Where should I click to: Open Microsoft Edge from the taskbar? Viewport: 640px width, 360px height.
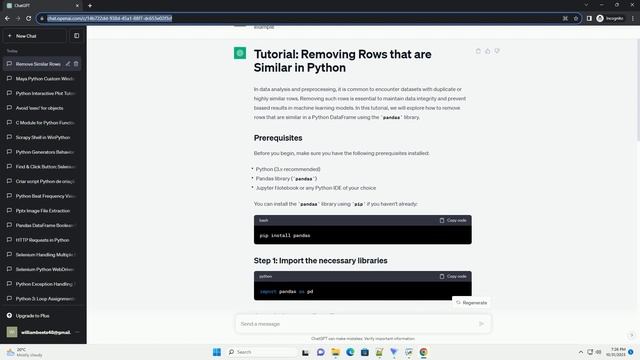tap(350, 352)
